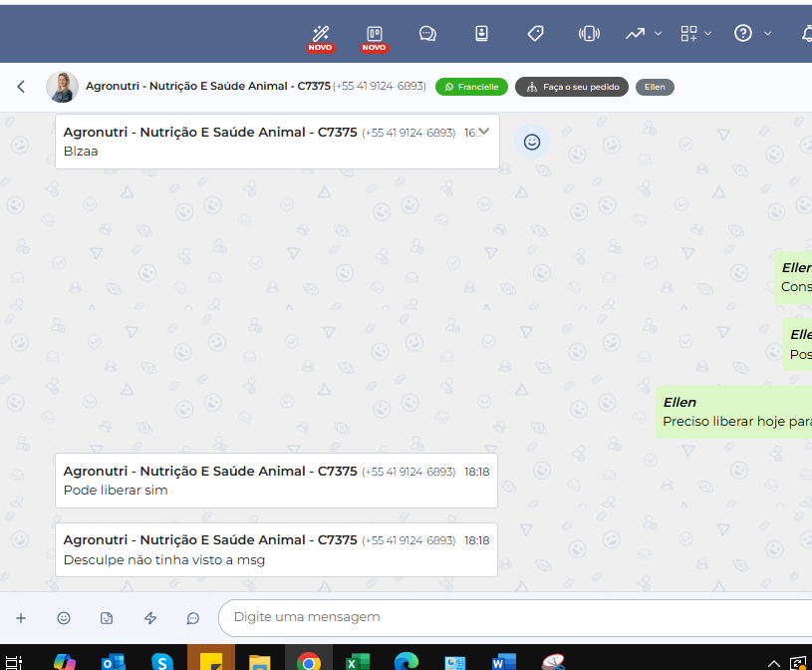Image resolution: width=812 pixels, height=670 pixels.
Task: Open the chat conversations icon
Action: coord(427,33)
